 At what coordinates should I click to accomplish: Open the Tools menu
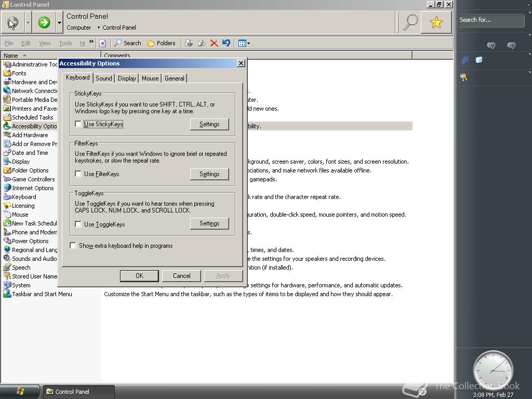point(65,43)
